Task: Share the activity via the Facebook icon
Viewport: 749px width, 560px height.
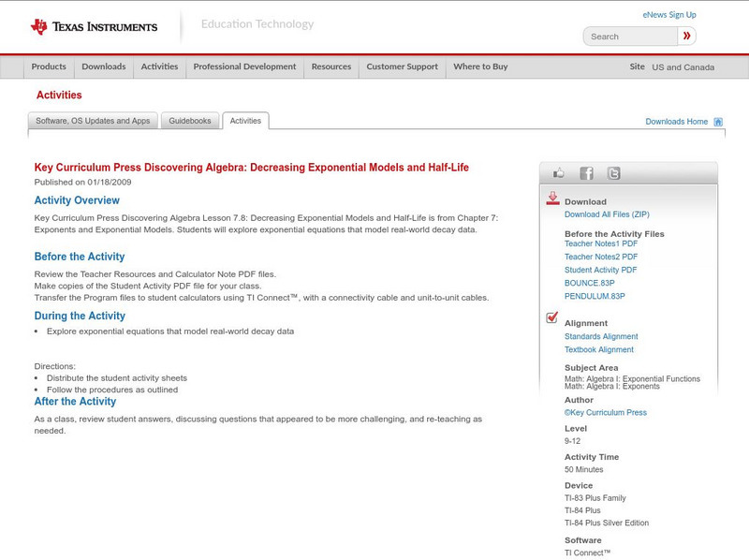Action: (586, 173)
